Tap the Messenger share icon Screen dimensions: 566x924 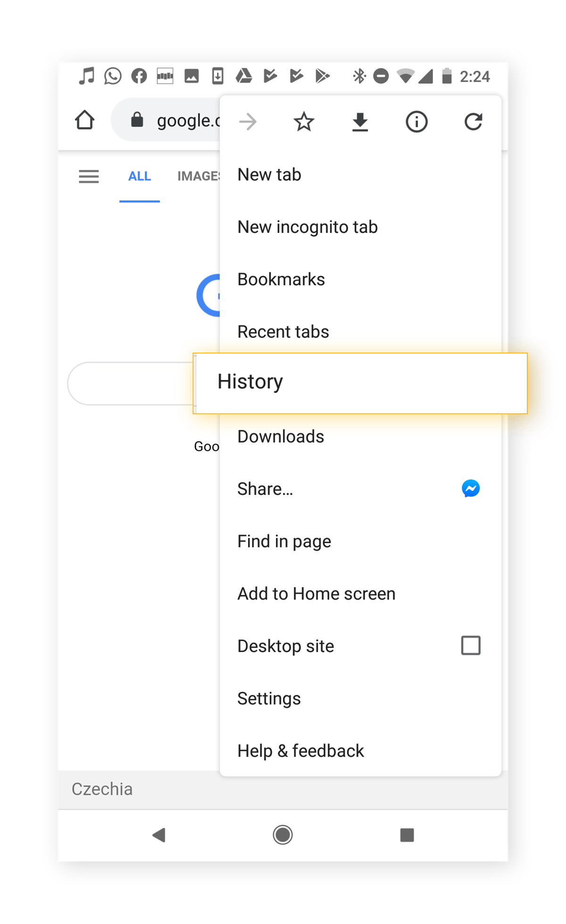tap(471, 488)
